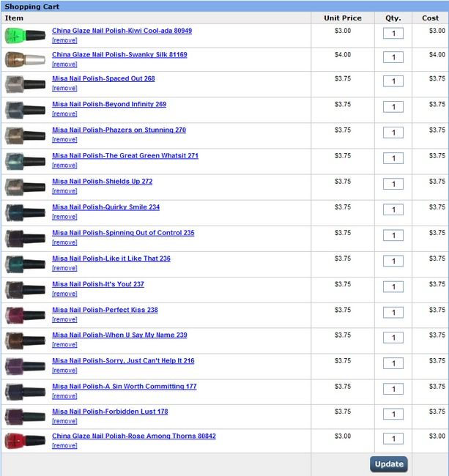Image resolution: width=449 pixels, height=476 pixels.
Task: Click the red Rose Among Thorns thumbnail
Action: point(25,441)
